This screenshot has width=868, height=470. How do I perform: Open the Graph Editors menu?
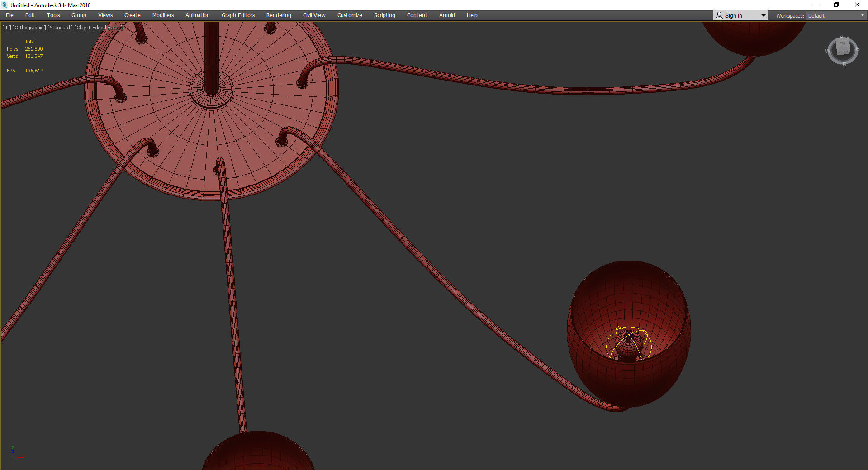click(238, 15)
